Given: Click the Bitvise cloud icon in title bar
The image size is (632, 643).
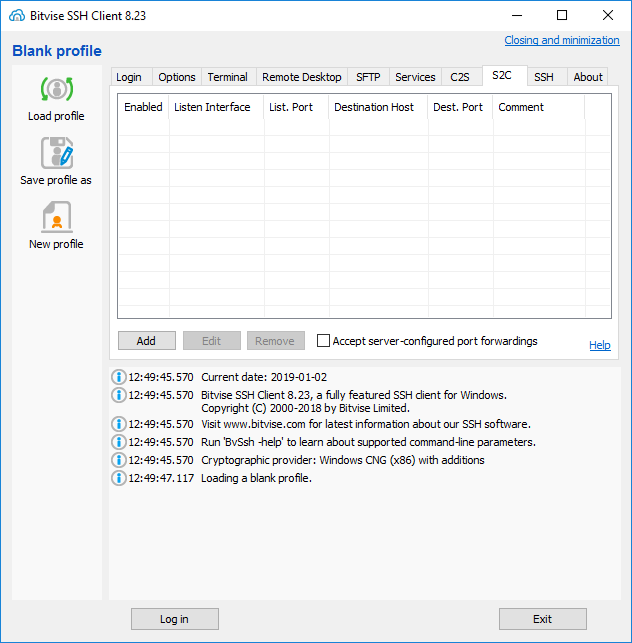Looking at the screenshot, I should [x=17, y=16].
